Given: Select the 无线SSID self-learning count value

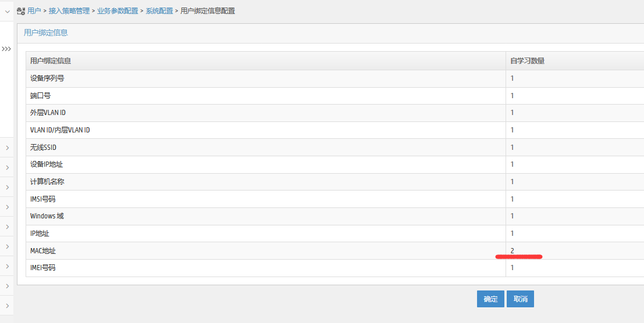Looking at the screenshot, I should [x=513, y=148].
